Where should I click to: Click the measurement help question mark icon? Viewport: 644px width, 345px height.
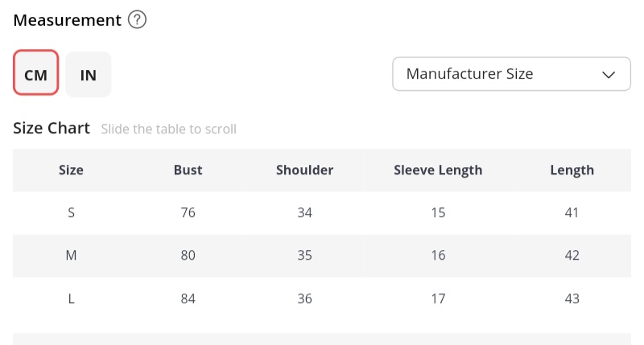point(138,20)
